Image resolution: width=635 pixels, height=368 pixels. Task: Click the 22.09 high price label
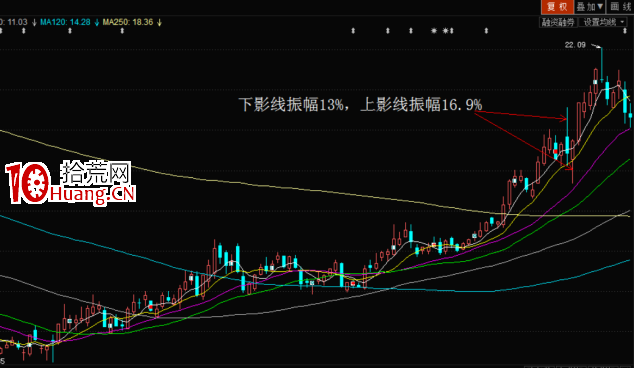pyautogui.click(x=575, y=45)
